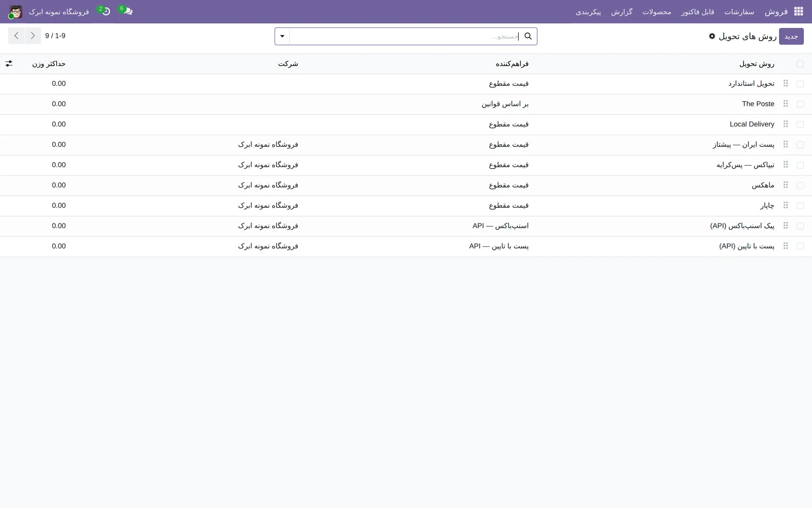The width and height of the screenshot is (812, 508).
Task: Open the activities clock icon
Action: click(106, 11)
